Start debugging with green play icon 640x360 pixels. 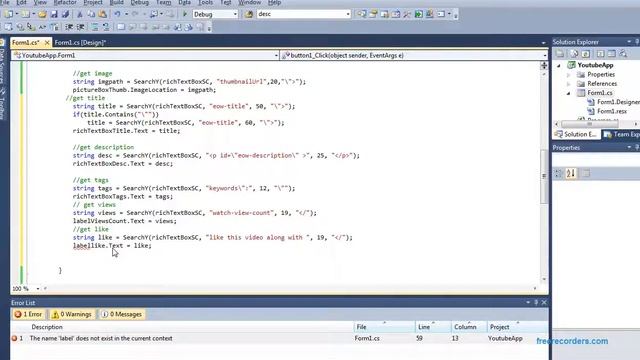pyautogui.click(x=185, y=14)
